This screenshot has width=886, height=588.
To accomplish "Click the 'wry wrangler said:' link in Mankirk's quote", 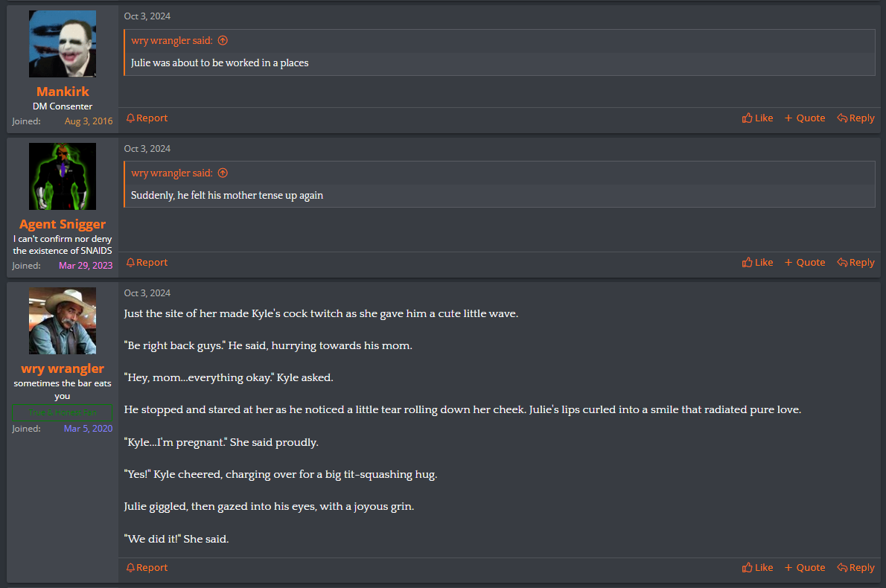I will pyautogui.click(x=172, y=41).
